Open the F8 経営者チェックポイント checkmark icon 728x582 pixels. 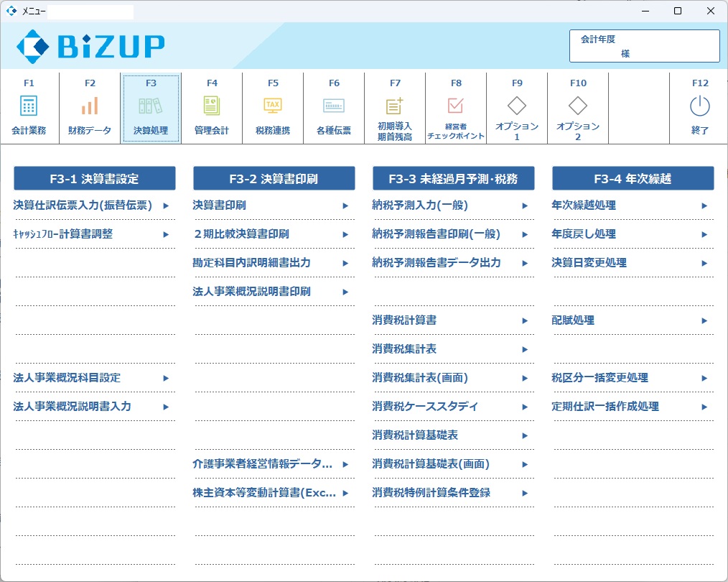(455, 106)
